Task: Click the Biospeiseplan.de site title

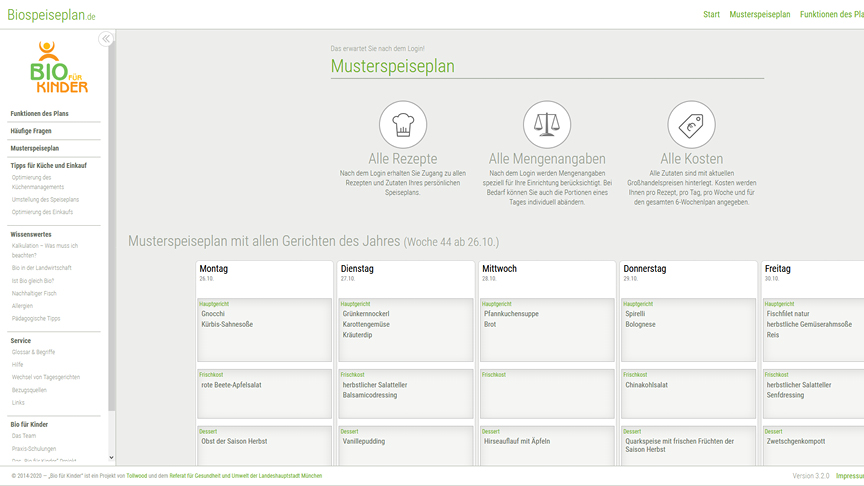Action: [50, 16]
